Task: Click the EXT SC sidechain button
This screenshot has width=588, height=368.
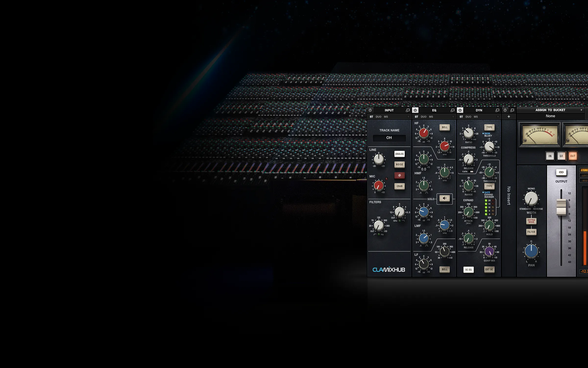Action: pyautogui.click(x=489, y=269)
